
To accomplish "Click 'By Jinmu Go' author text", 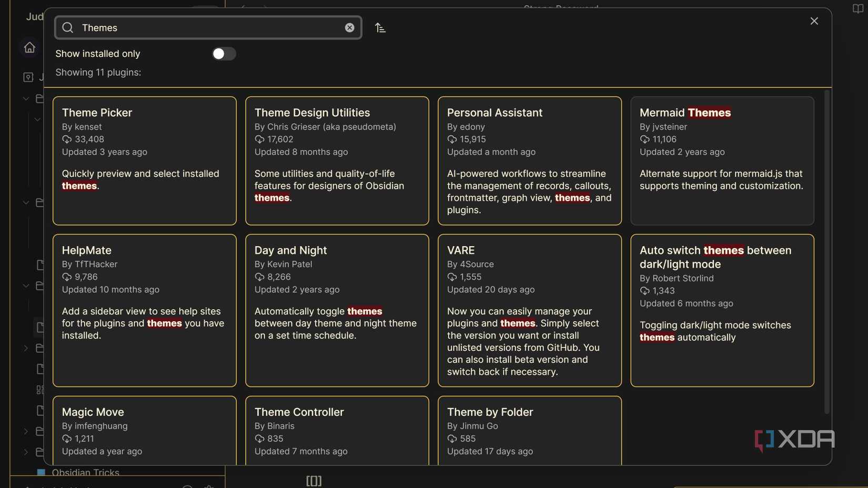I will pyautogui.click(x=472, y=426).
